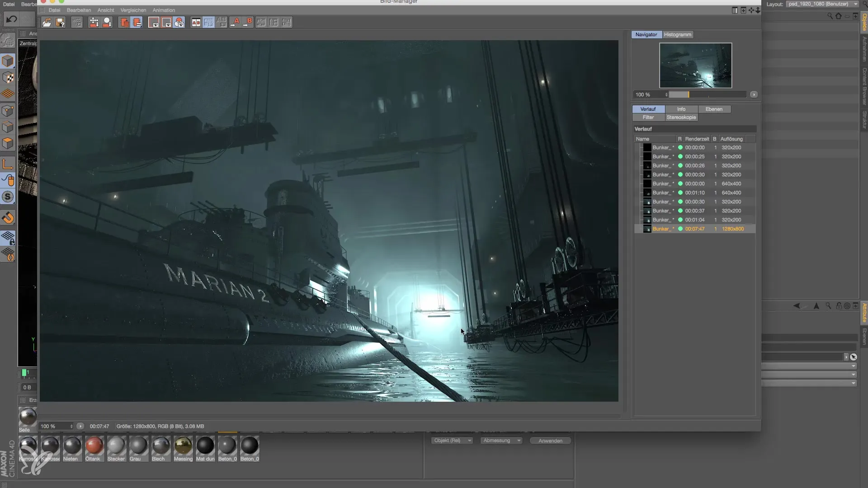Click the lock icon in Attribute panel
868x488 pixels.
(839, 306)
